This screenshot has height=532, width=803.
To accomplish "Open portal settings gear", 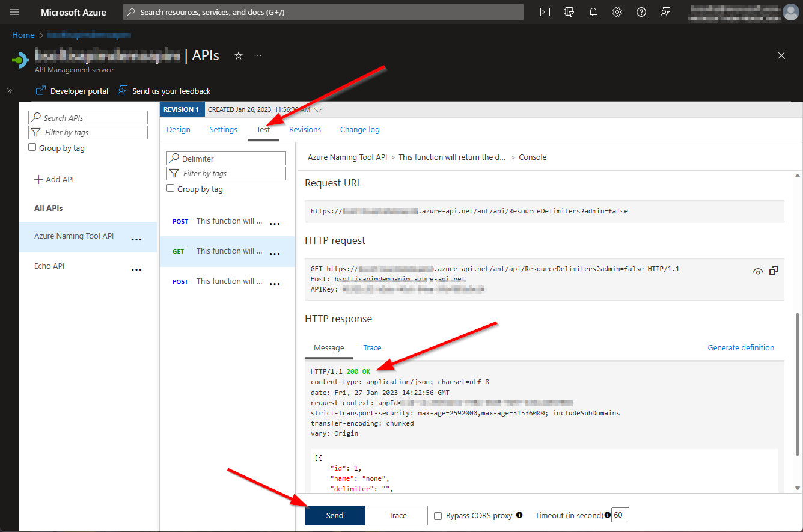I will (617, 12).
